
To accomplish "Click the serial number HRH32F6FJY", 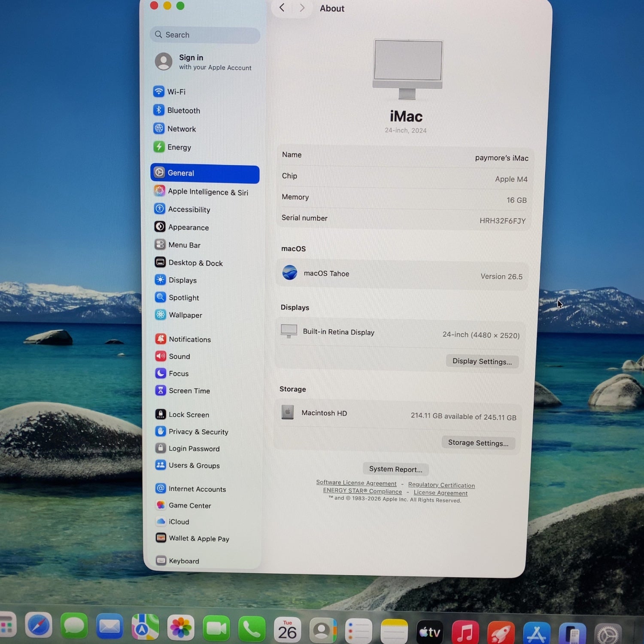I will point(502,221).
